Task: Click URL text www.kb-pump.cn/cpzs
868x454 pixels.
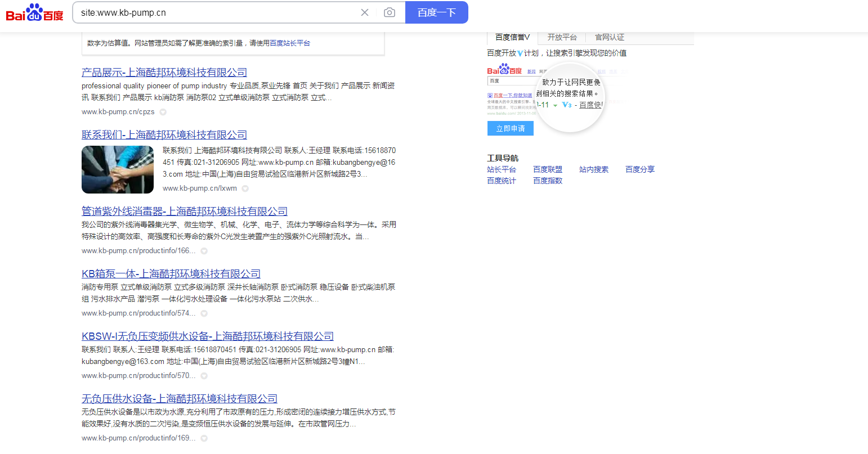Action: [118, 112]
